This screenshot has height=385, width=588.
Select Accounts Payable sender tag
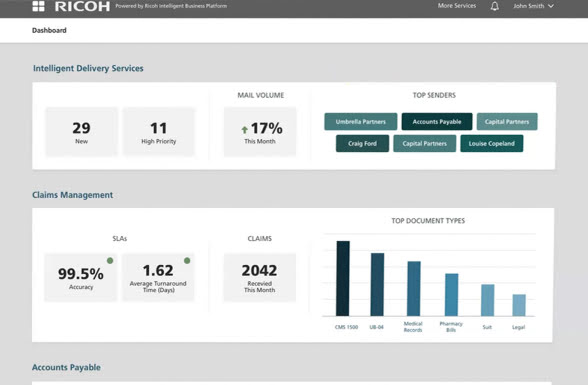pyautogui.click(x=437, y=121)
